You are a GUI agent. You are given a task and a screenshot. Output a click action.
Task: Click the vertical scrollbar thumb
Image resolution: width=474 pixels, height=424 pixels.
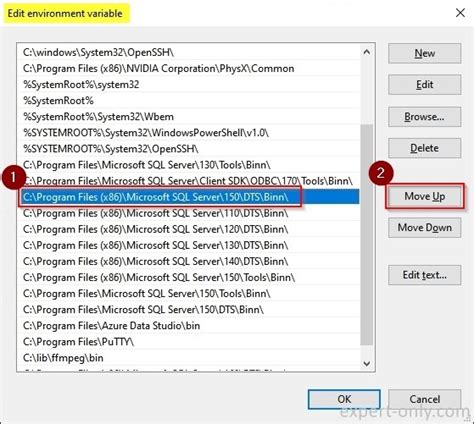[367, 235]
